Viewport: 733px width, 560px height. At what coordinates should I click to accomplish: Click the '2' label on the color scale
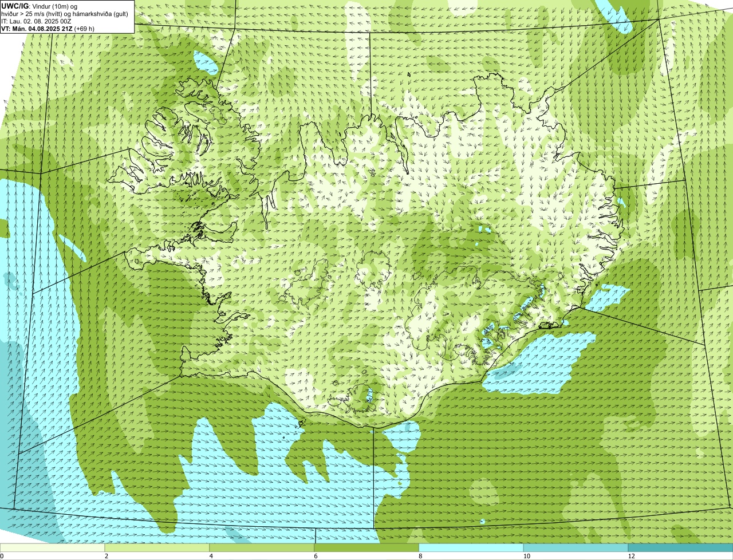(x=106, y=556)
